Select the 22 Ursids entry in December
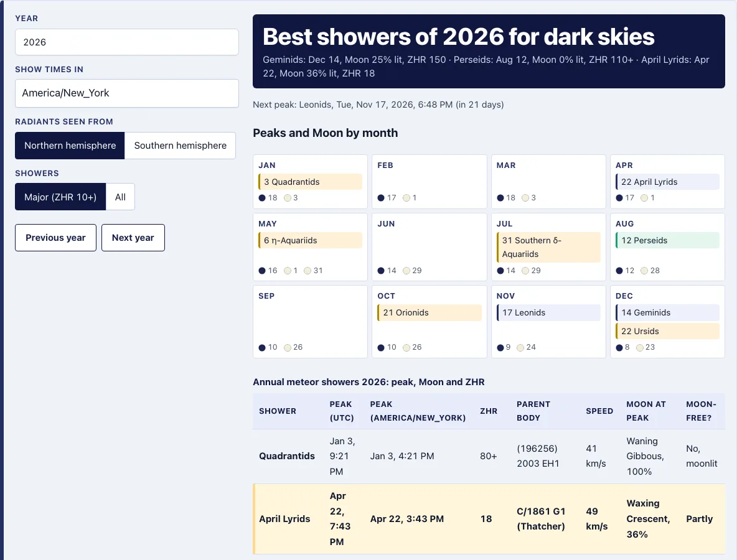This screenshot has width=737, height=560. pyautogui.click(x=667, y=331)
